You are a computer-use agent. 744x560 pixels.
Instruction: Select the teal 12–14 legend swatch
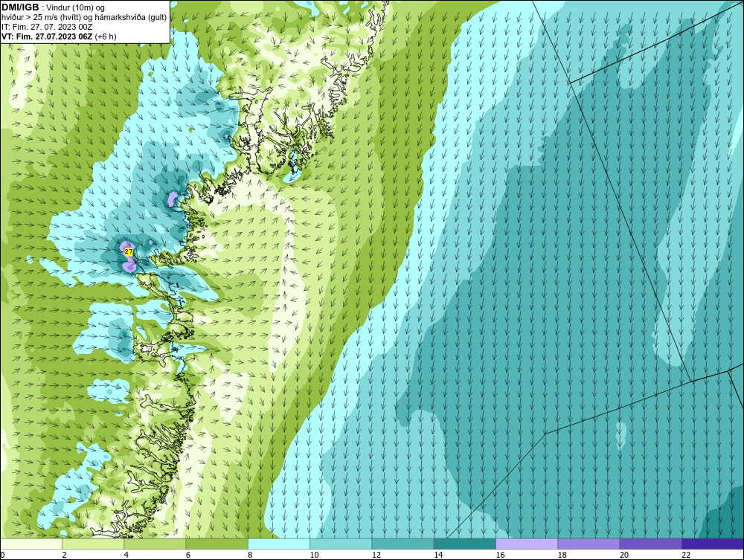[403, 544]
